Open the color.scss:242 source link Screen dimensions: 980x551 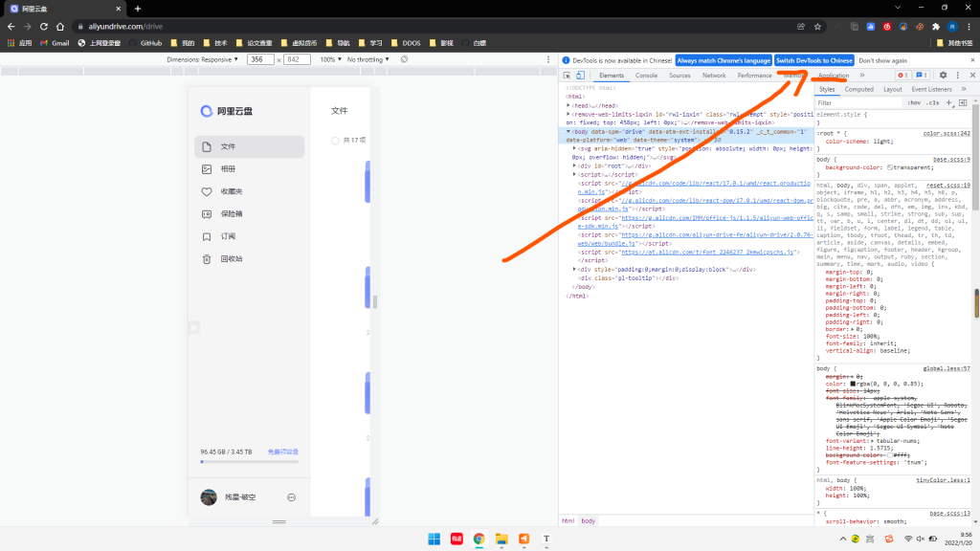tap(947, 133)
